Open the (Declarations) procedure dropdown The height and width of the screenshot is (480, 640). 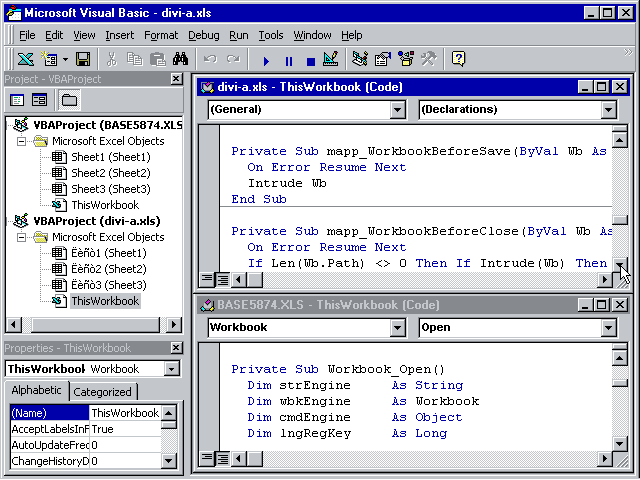608,109
